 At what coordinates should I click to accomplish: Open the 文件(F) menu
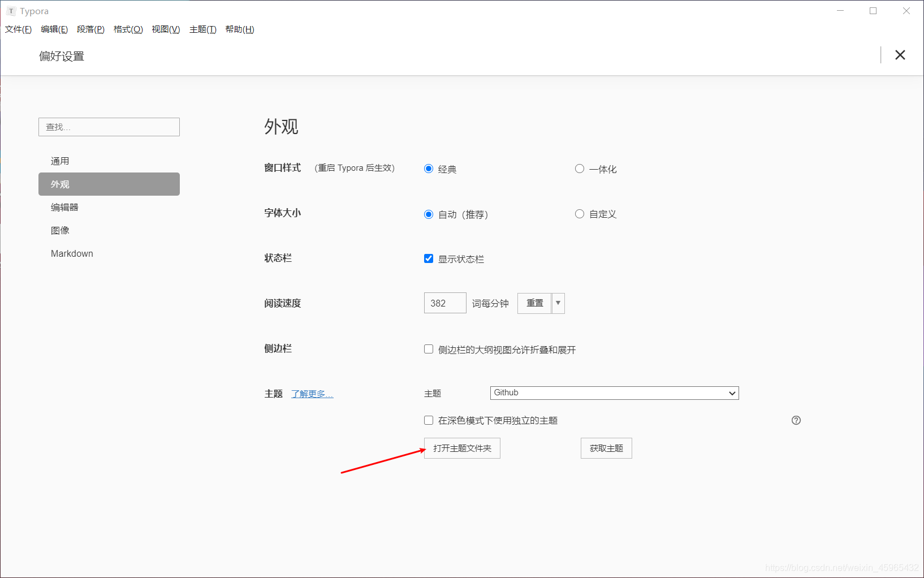click(18, 29)
